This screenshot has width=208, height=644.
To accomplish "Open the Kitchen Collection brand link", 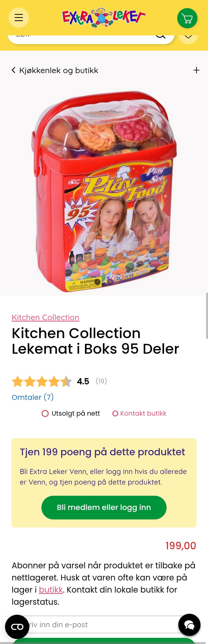I will coord(45,317).
